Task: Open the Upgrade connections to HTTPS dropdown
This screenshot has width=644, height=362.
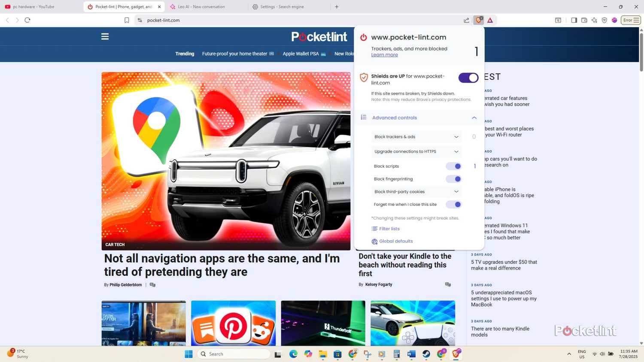Action: pos(456,151)
